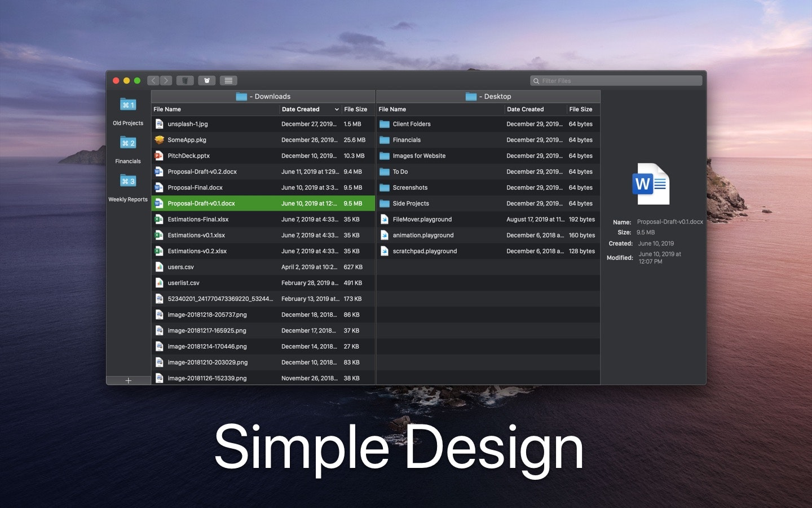Image resolution: width=812 pixels, height=508 pixels.
Task: Open the Financials favorite with ⌘2 icon
Action: pos(128,143)
